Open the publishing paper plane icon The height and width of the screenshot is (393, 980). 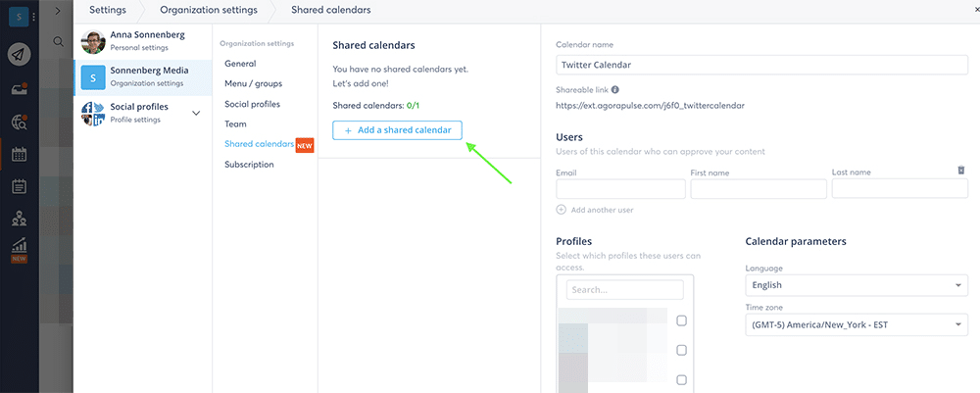(20, 56)
